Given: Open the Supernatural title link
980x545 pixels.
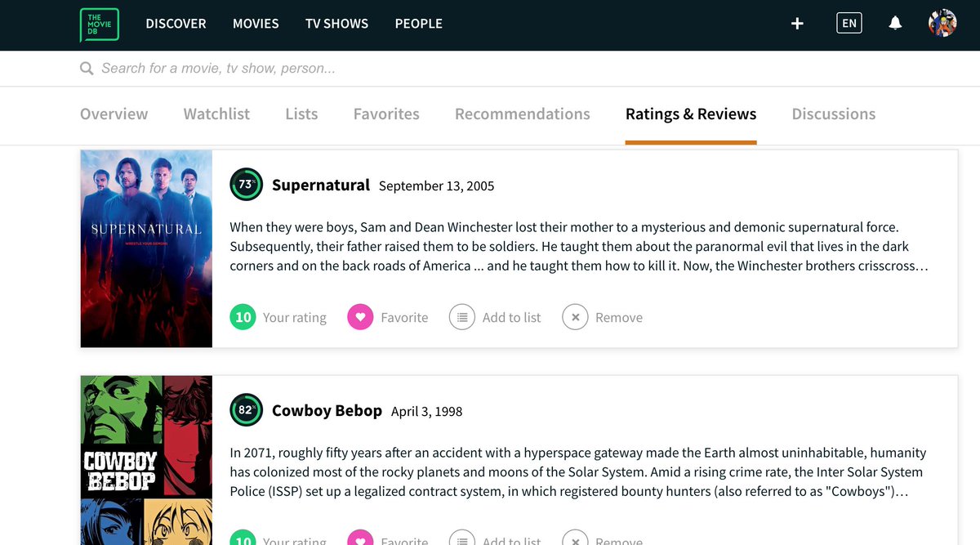Looking at the screenshot, I should tap(321, 185).
